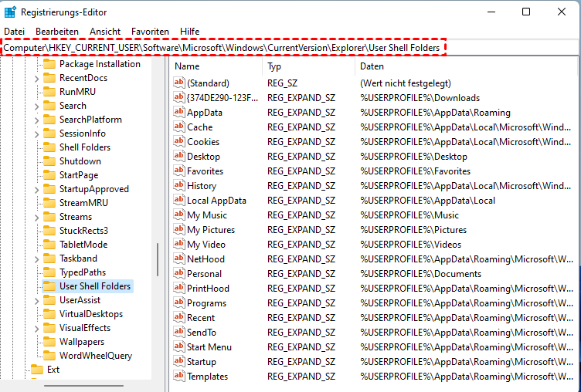This screenshot has width=581, height=392.
Task: Open the Datei menu
Action: [15, 32]
